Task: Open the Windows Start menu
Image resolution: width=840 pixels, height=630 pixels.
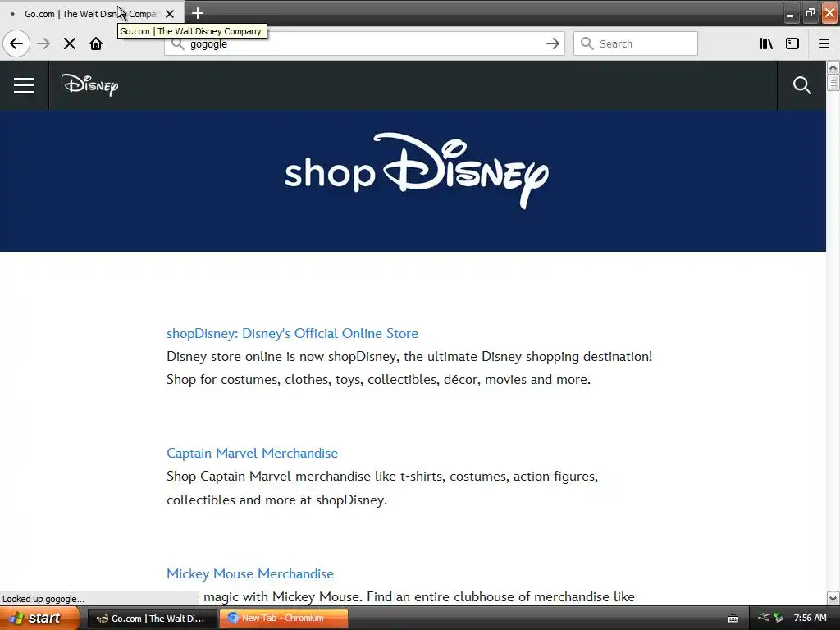Action: click(x=39, y=619)
